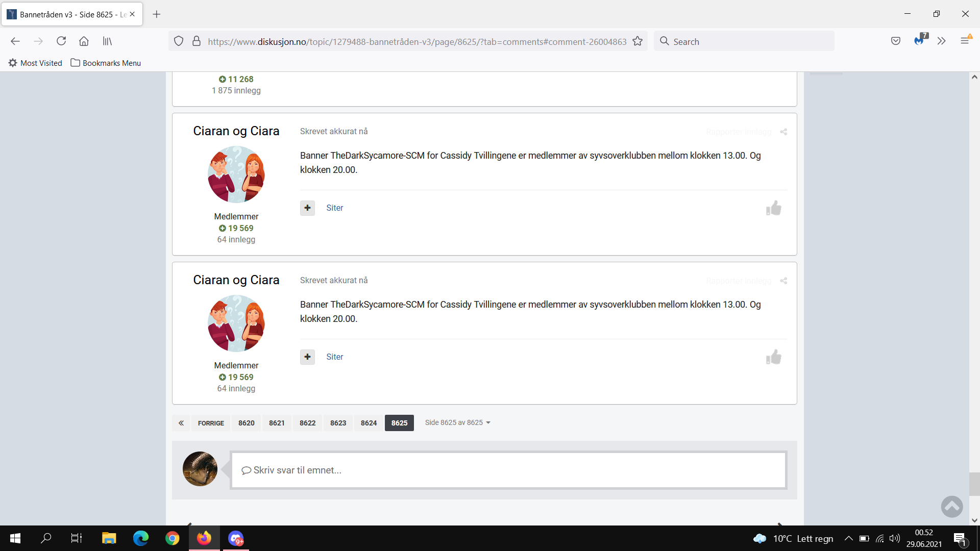980x551 pixels.
Task: Go to page 8623
Action: tap(338, 423)
